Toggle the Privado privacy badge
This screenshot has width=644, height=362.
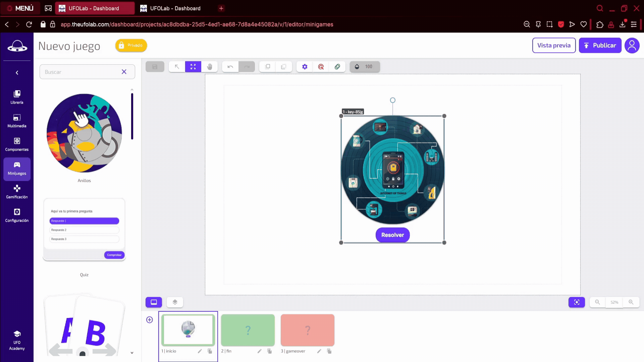(x=131, y=45)
